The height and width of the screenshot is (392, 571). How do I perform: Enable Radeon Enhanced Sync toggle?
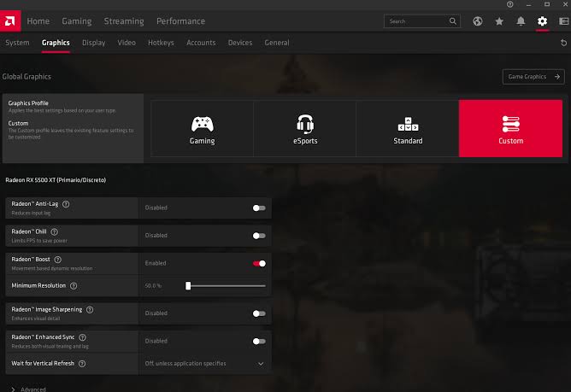point(259,342)
